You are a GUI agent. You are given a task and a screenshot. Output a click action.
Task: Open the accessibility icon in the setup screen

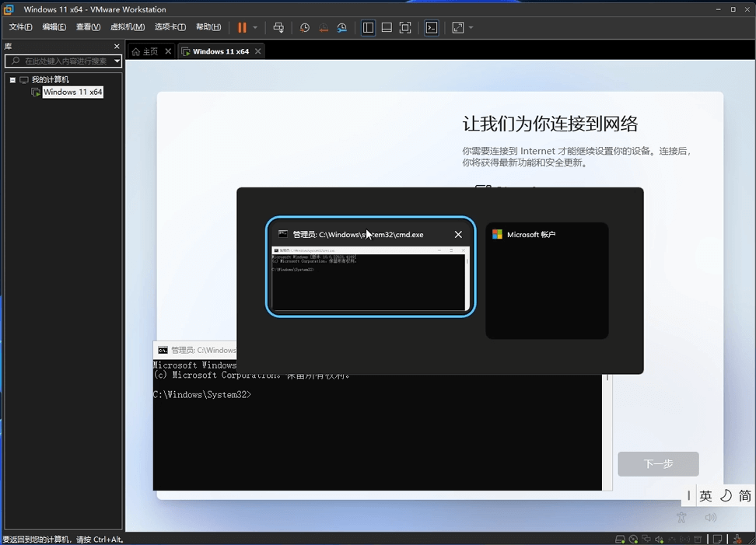[682, 518]
